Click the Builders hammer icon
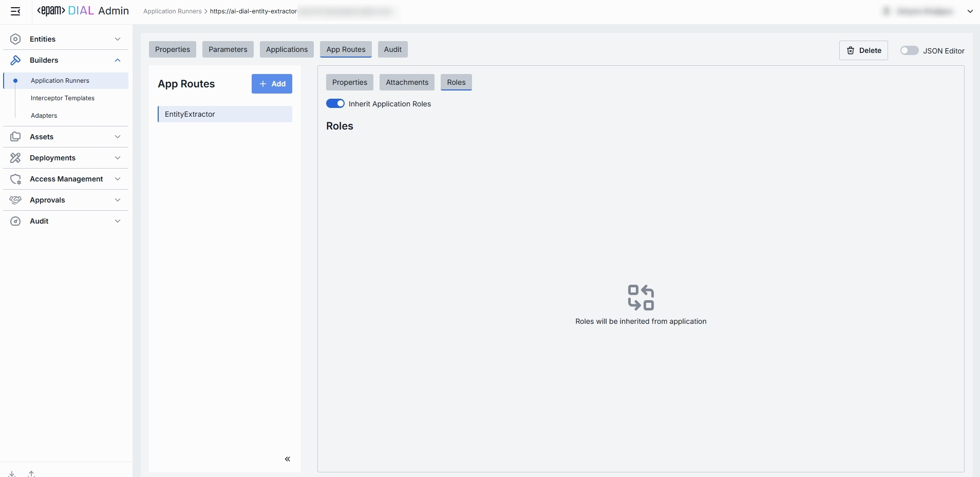This screenshot has height=477, width=980. click(15, 60)
